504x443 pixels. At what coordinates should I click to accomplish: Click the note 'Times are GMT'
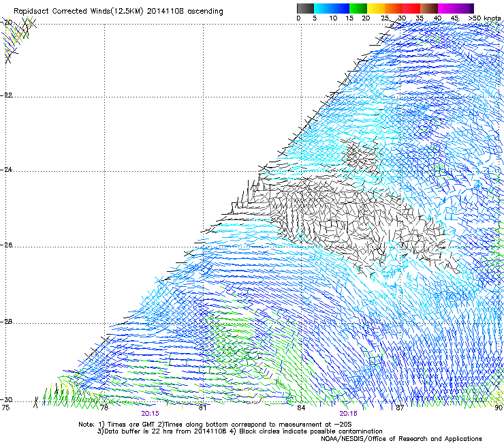pos(131,425)
